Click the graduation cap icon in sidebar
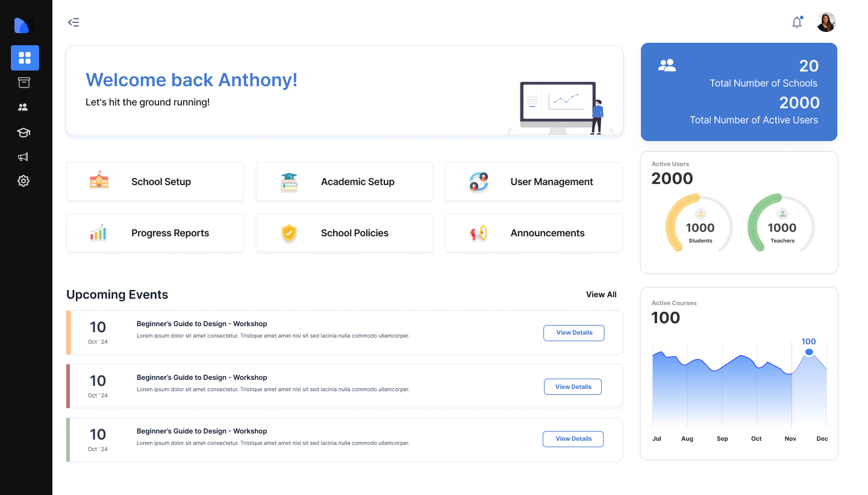 pos(23,132)
